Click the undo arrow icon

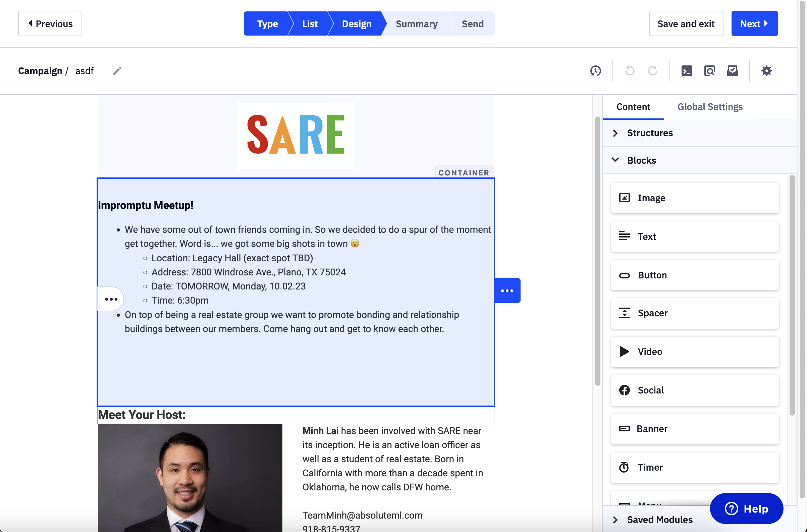point(630,71)
